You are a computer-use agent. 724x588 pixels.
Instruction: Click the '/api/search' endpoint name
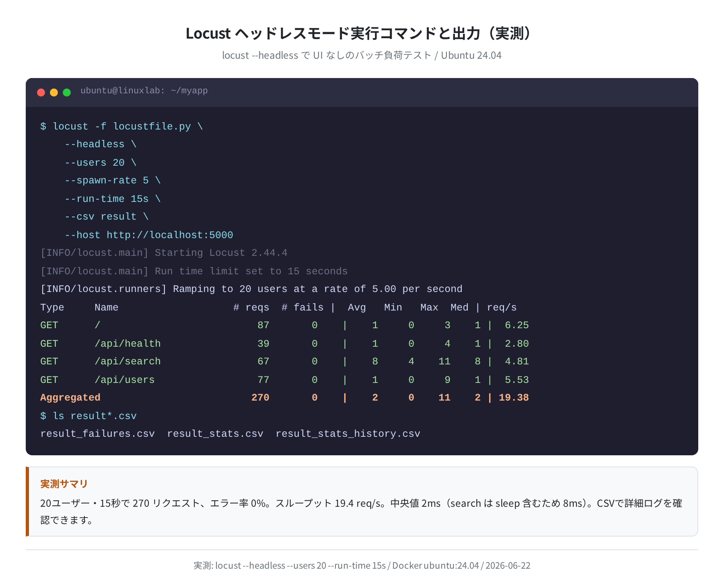(x=128, y=362)
